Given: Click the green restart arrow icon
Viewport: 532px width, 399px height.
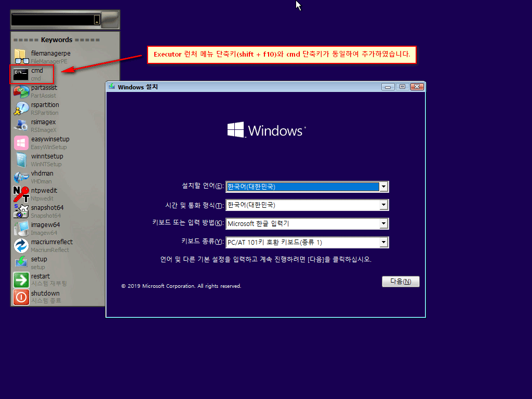Looking at the screenshot, I should tap(21, 280).
